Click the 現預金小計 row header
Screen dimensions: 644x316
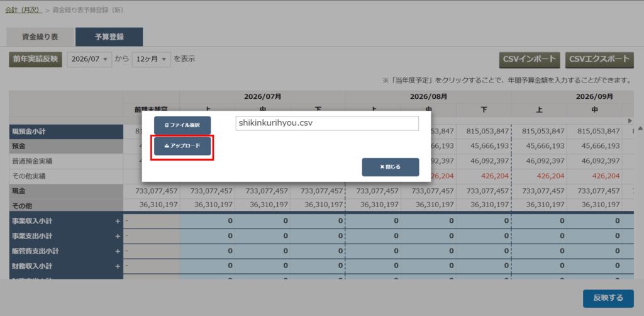click(66, 132)
